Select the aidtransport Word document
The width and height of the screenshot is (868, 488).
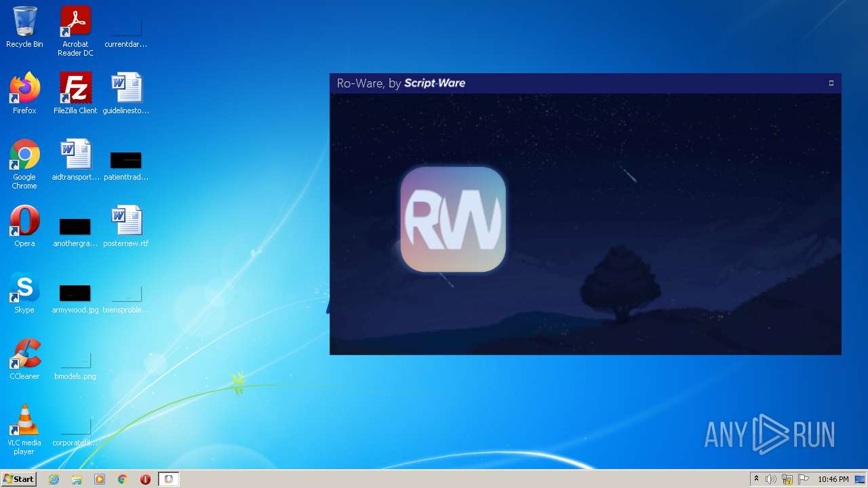(75, 160)
